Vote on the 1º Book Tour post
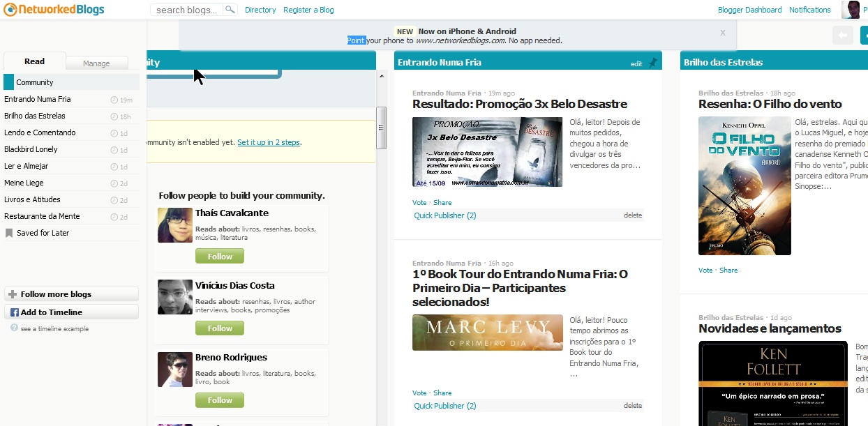 click(419, 393)
